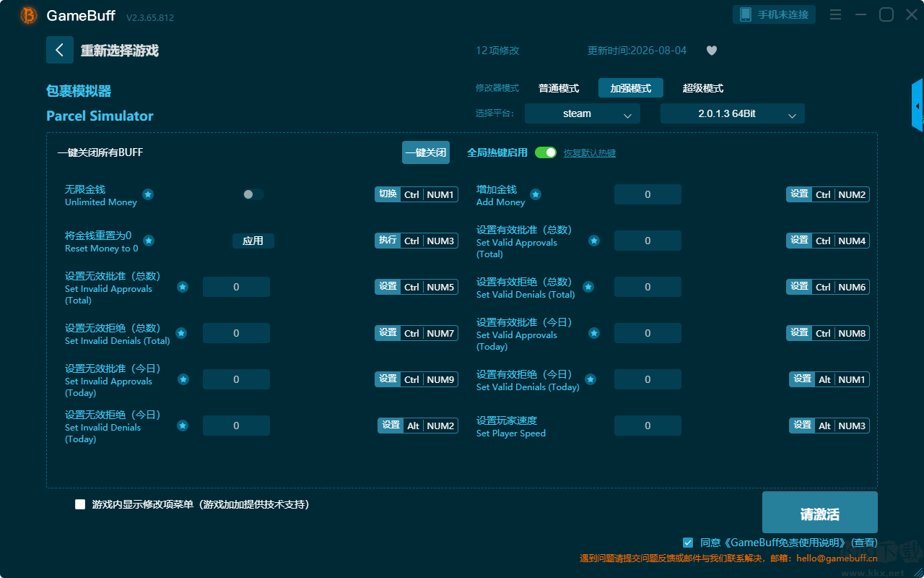Click the 请激活 activate button

point(820,512)
